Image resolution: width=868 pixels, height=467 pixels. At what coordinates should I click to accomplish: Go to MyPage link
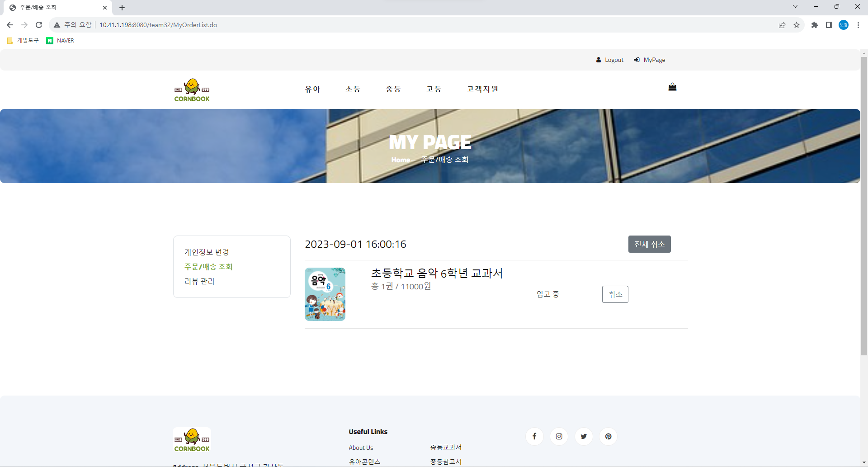(650, 60)
